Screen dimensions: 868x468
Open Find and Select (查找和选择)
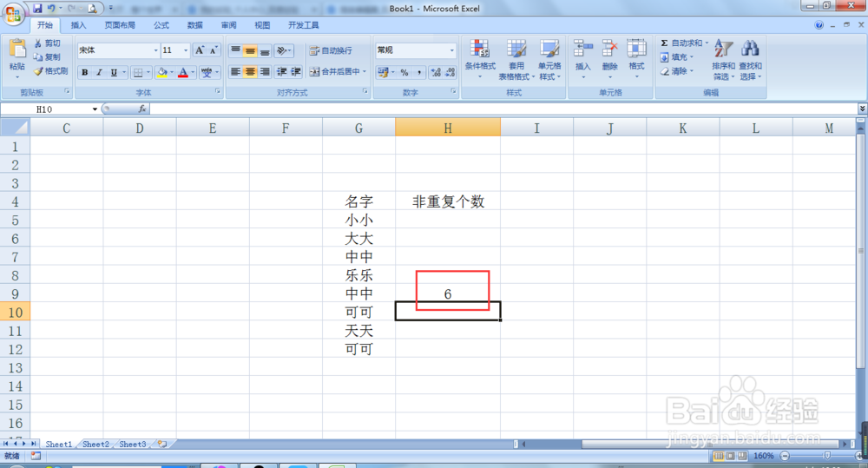point(750,59)
